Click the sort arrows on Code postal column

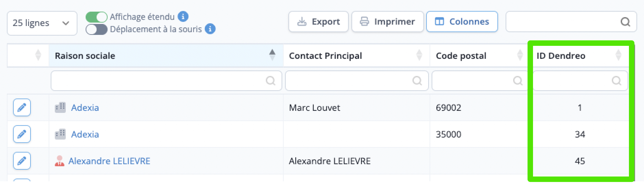(x=520, y=55)
